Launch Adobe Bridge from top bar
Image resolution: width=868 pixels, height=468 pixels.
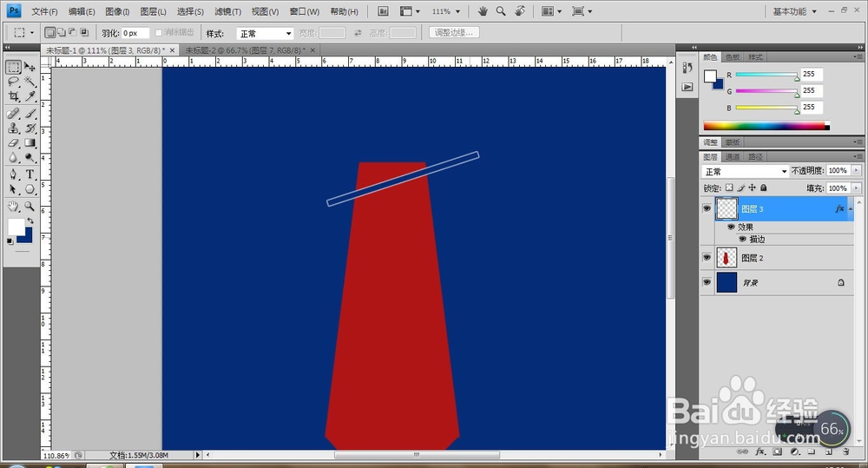pyautogui.click(x=383, y=11)
